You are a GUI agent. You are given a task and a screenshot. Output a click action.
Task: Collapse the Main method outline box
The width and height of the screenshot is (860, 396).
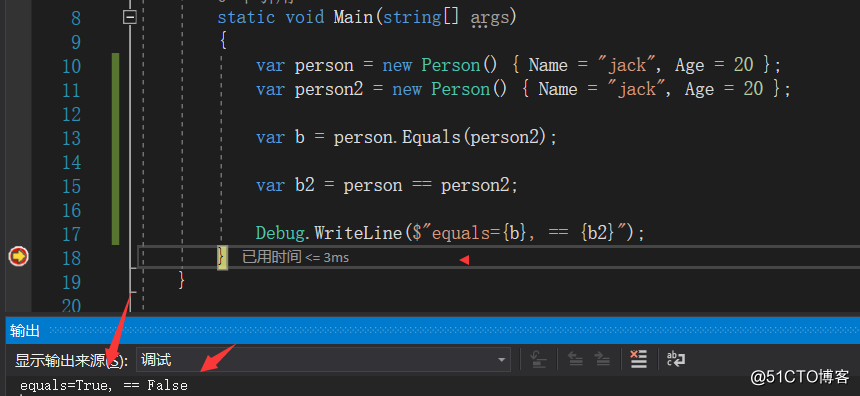[130, 18]
